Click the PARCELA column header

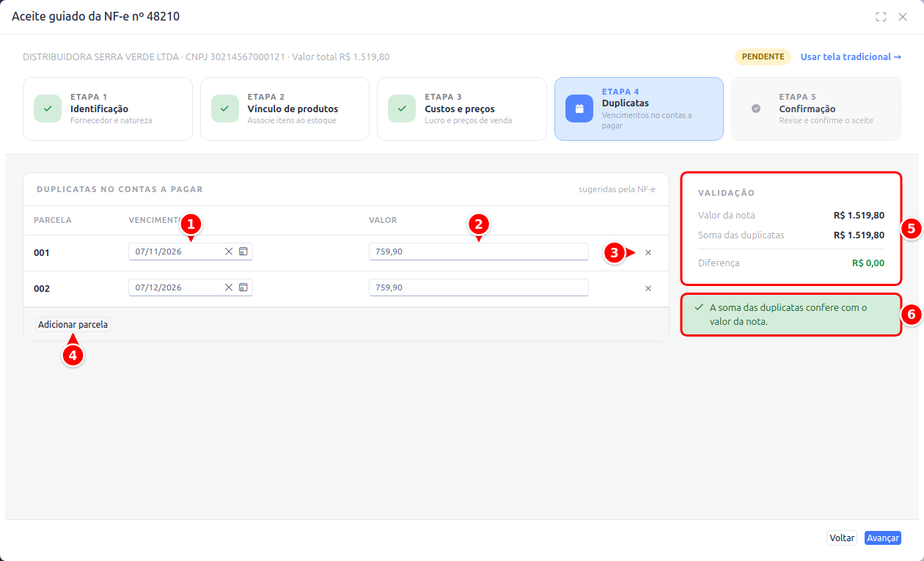point(53,220)
